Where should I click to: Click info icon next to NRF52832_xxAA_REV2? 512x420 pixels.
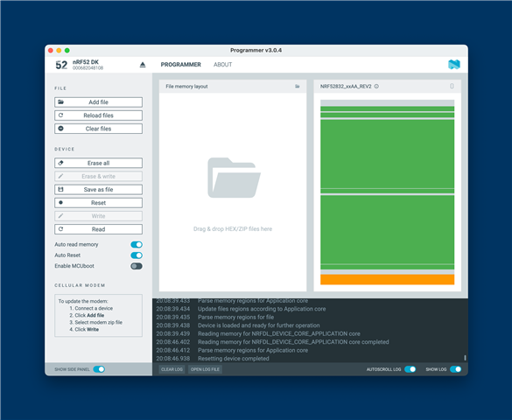pyautogui.click(x=376, y=87)
